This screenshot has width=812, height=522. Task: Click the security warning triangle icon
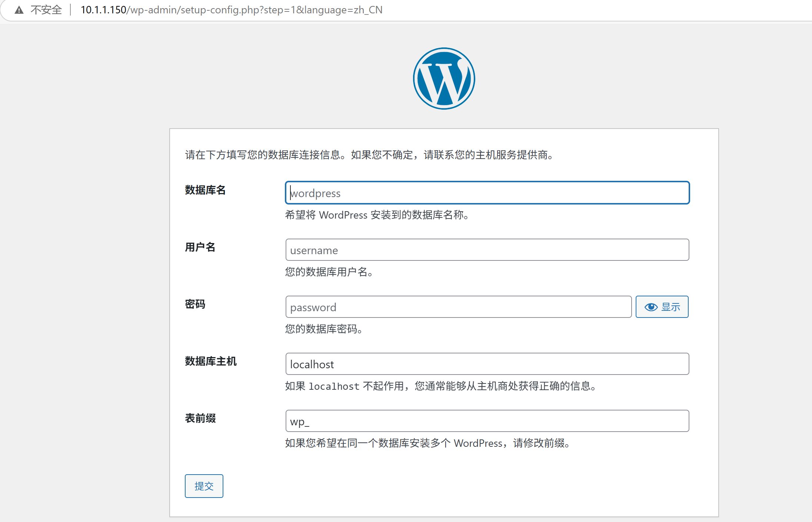tap(19, 10)
